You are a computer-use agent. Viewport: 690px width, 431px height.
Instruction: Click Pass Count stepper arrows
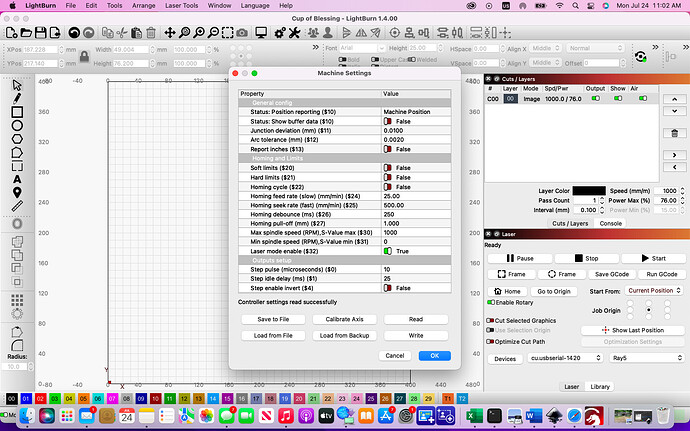[602, 200]
